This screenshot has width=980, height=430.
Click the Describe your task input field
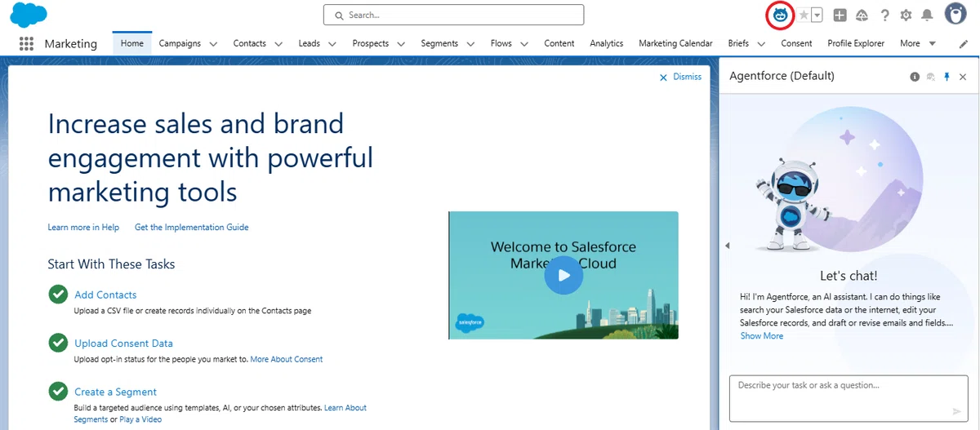pos(849,399)
